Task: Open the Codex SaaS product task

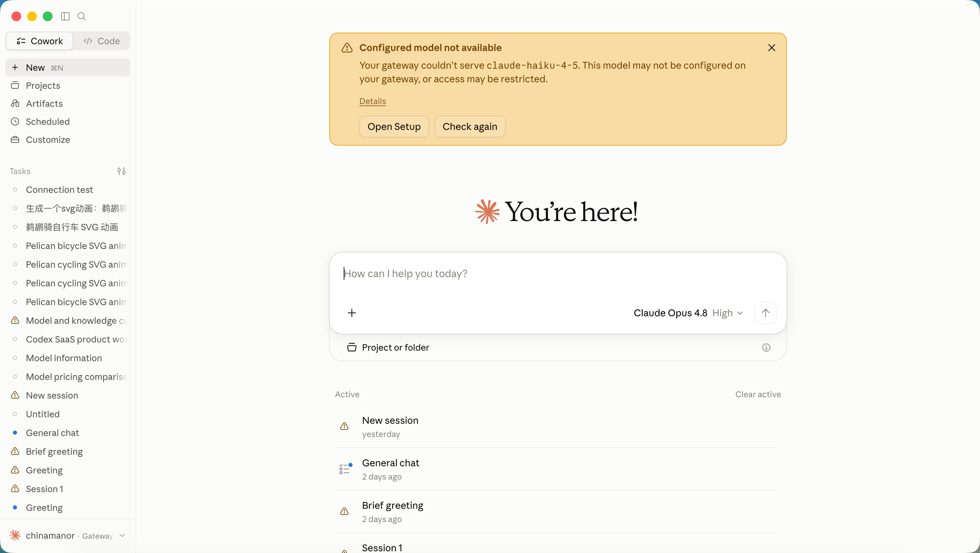Action: [68, 339]
